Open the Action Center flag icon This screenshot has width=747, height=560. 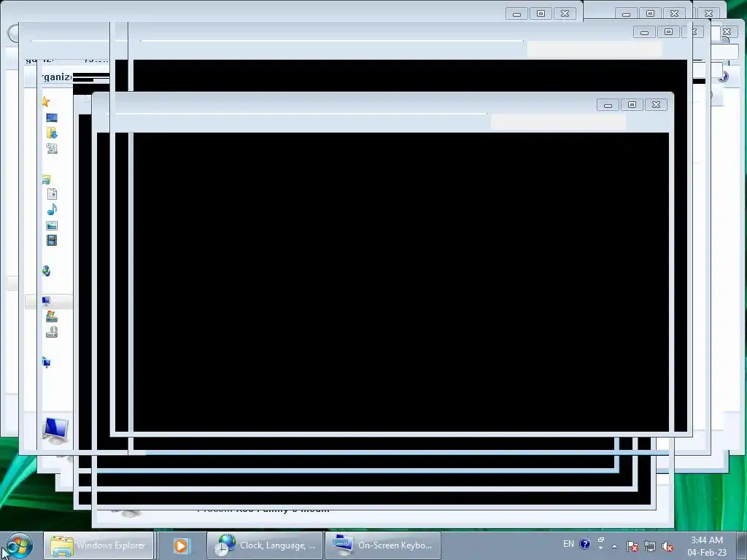click(632, 547)
